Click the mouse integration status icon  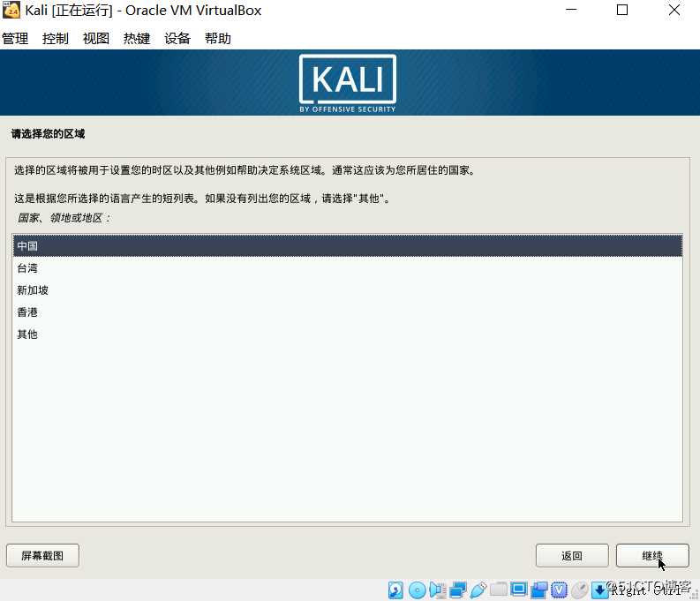tap(579, 590)
